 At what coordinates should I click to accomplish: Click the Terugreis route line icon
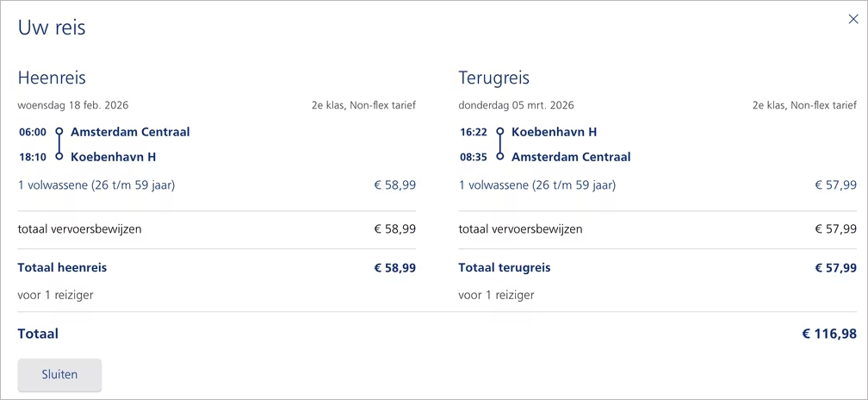coord(500,144)
